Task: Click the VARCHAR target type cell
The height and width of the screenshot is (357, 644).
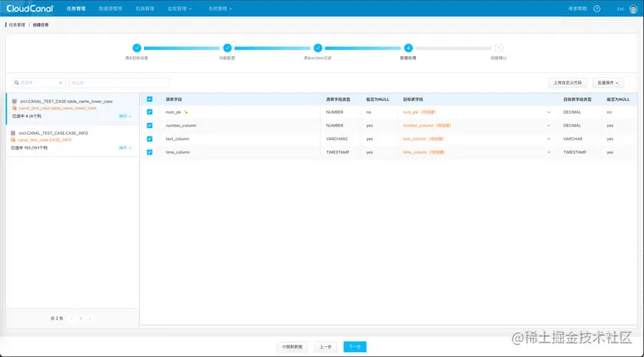Action: click(x=573, y=139)
